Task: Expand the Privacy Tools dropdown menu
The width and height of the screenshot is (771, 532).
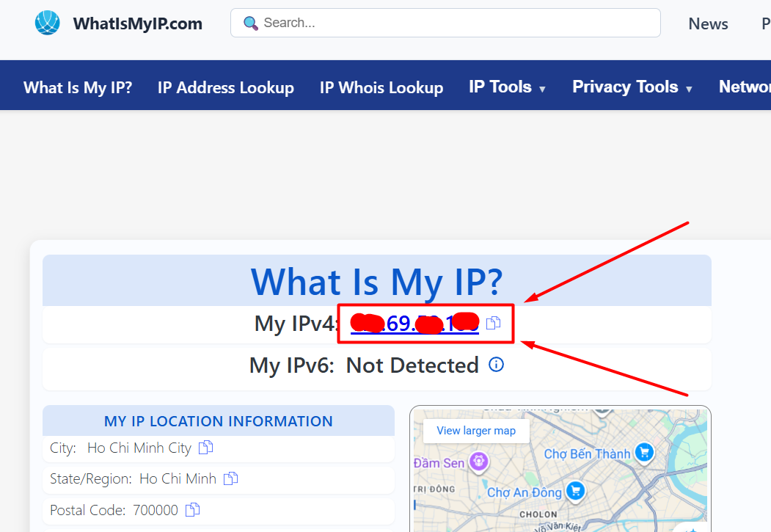Action: point(632,87)
